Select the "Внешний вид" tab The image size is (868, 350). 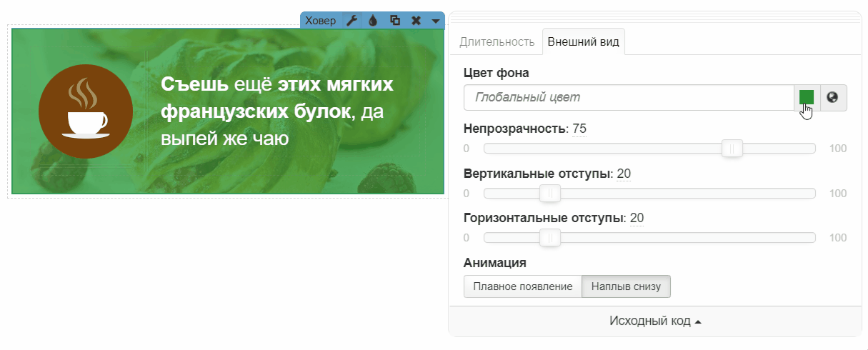click(584, 41)
